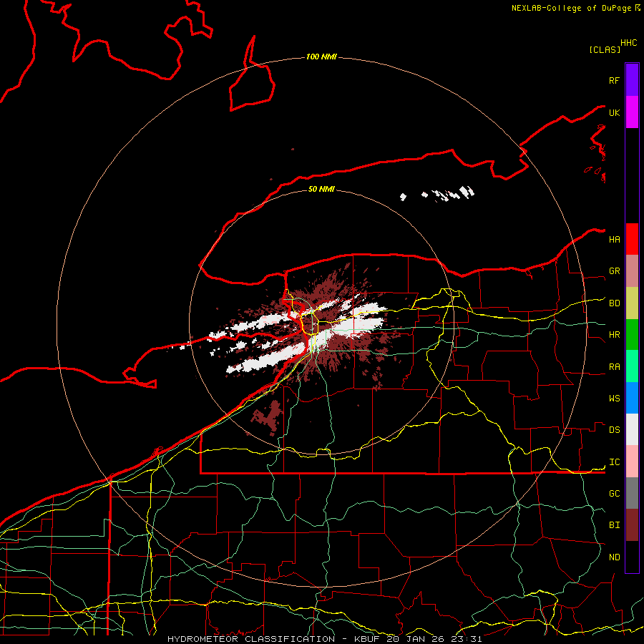The image size is (644, 644).
Task: Click the RF purple legend swatch
Action: pyautogui.click(x=632, y=80)
